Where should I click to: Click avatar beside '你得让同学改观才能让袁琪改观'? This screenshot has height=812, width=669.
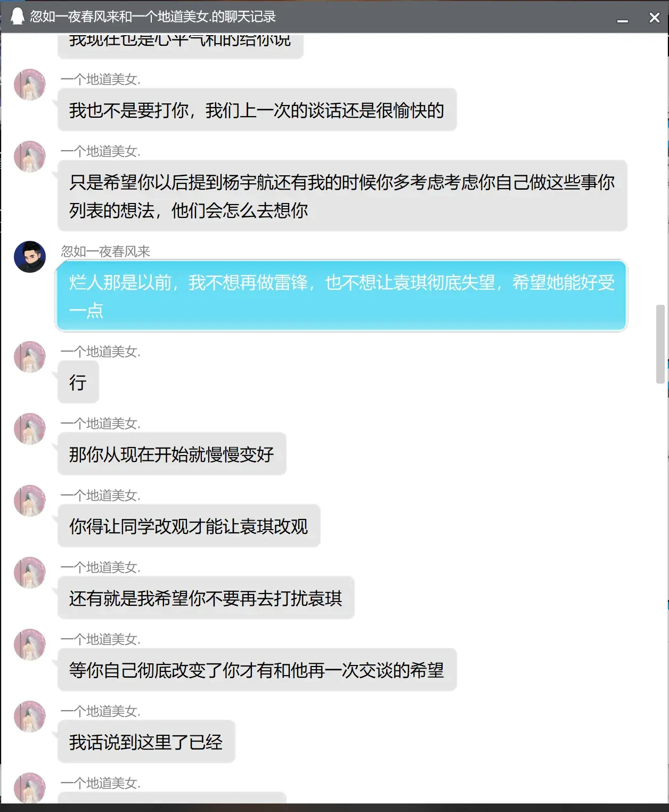pos(30,500)
